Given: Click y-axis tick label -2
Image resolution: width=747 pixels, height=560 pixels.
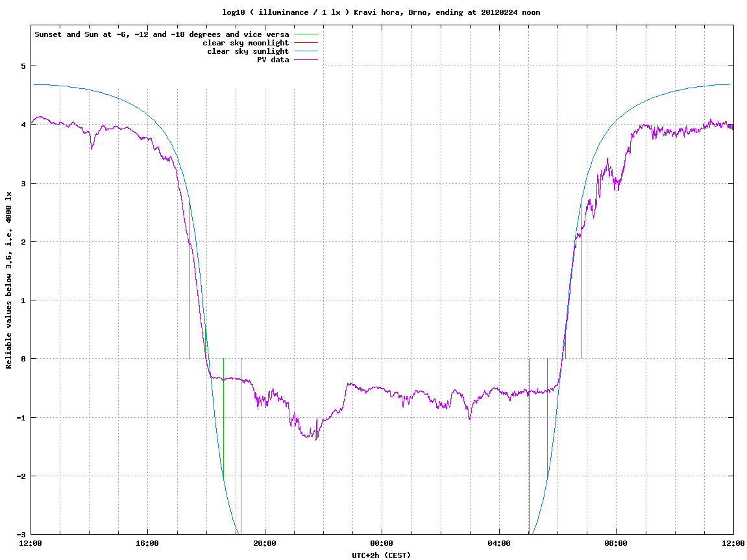Looking at the screenshot, I should click(21, 476).
